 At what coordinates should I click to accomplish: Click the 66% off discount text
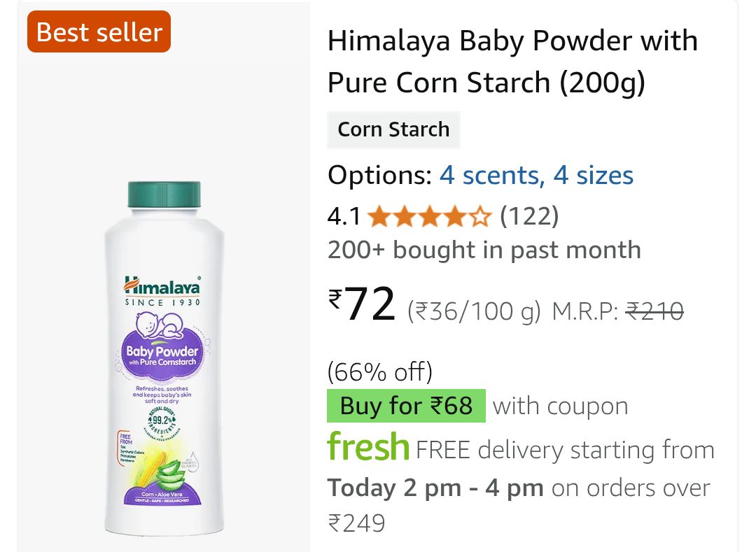click(380, 371)
